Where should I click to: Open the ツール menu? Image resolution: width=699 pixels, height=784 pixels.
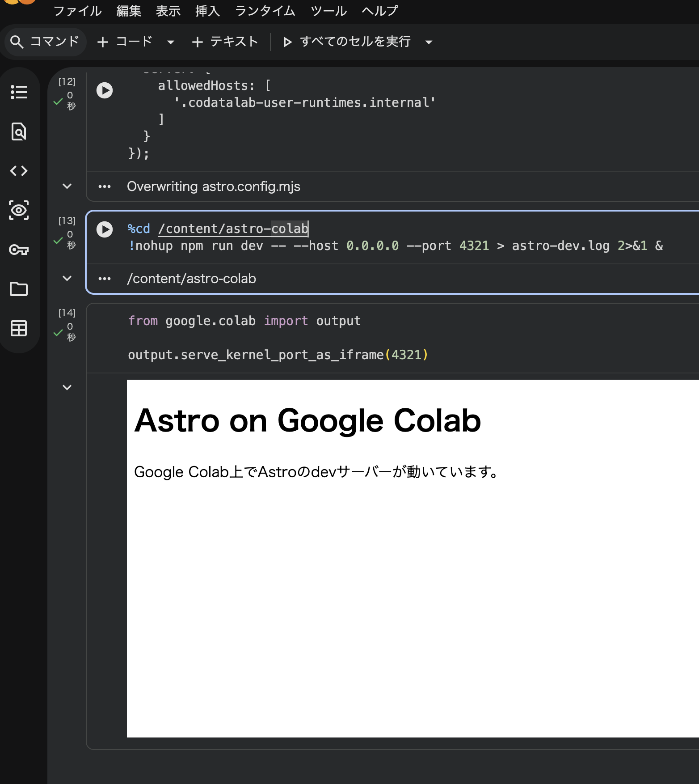(328, 11)
